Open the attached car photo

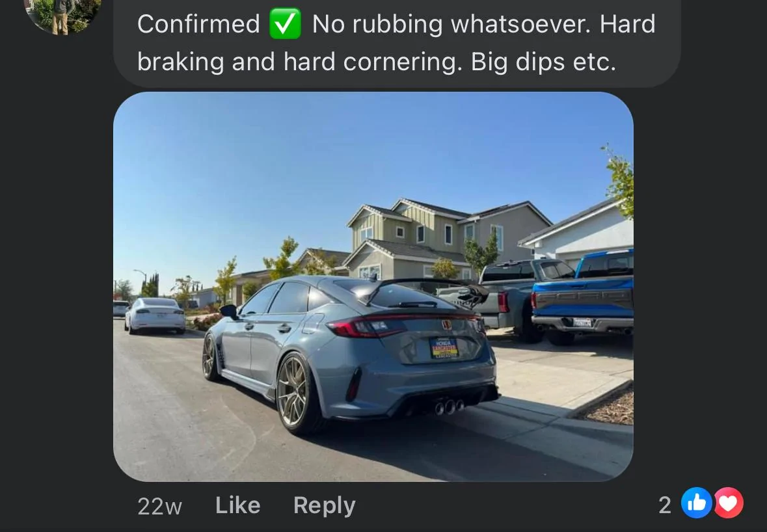point(373,287)
